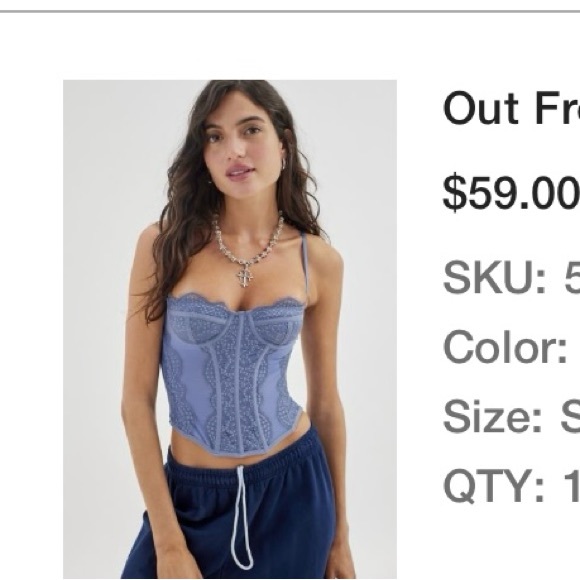Click the product title starting "Out Fr"
Image resolution: width=580 pixels, height=580 pixels.
pyautogui.click(x=511, y=108)
